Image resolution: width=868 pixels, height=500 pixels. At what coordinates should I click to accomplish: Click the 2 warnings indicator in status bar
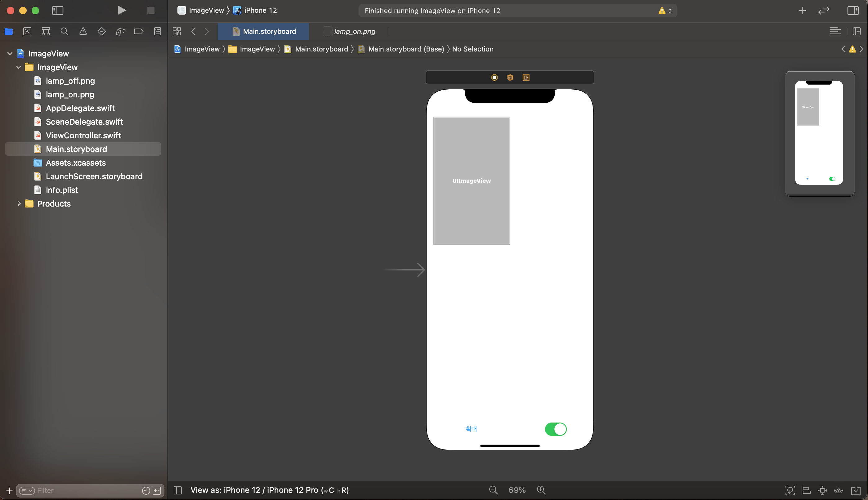tap(665, 11)
